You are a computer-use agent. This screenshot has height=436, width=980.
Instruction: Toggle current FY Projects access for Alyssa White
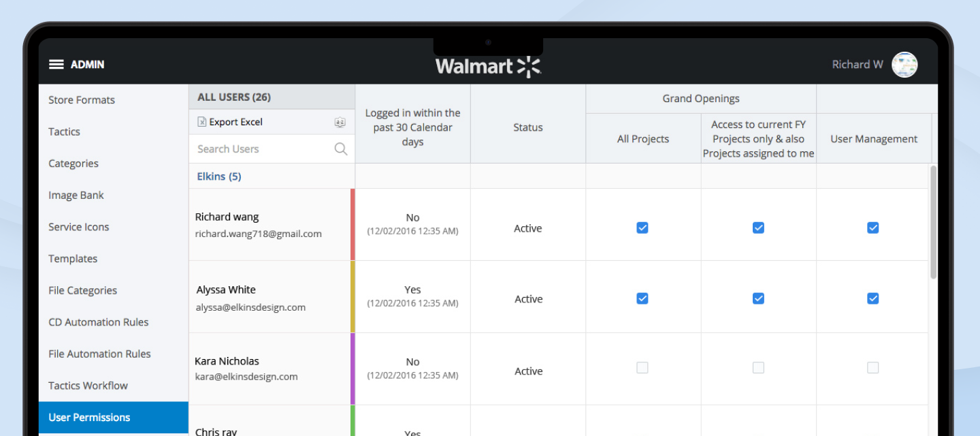[x=758, y=298]
